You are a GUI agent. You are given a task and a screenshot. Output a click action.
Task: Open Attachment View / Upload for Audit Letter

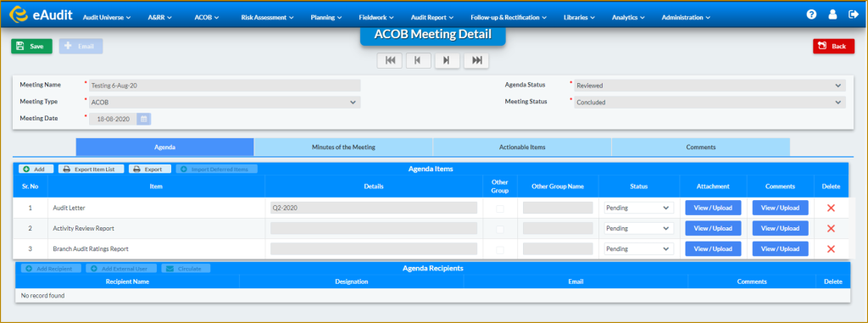pos(713,208)
